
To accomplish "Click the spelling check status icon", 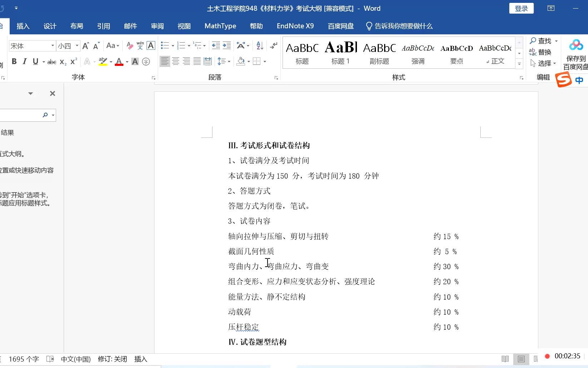I will pyautogui.click(x=50, y=359).
